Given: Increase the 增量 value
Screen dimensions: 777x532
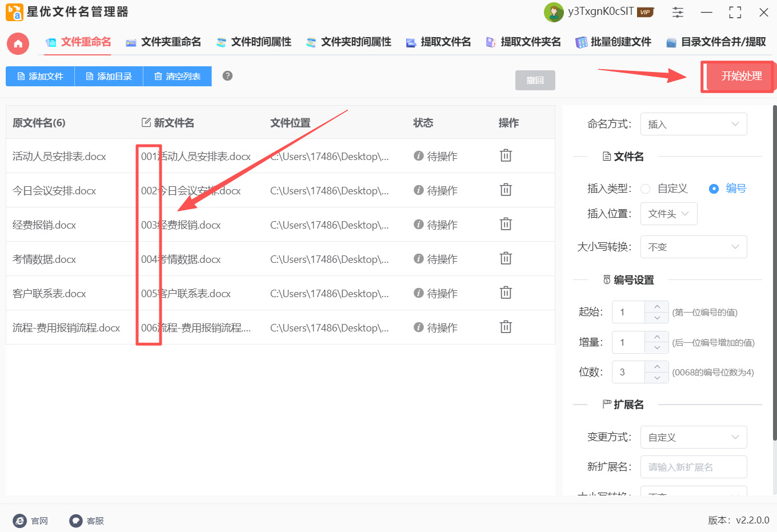Looking at the screenshot, I should pyautogui.click(x=657, y=337).
